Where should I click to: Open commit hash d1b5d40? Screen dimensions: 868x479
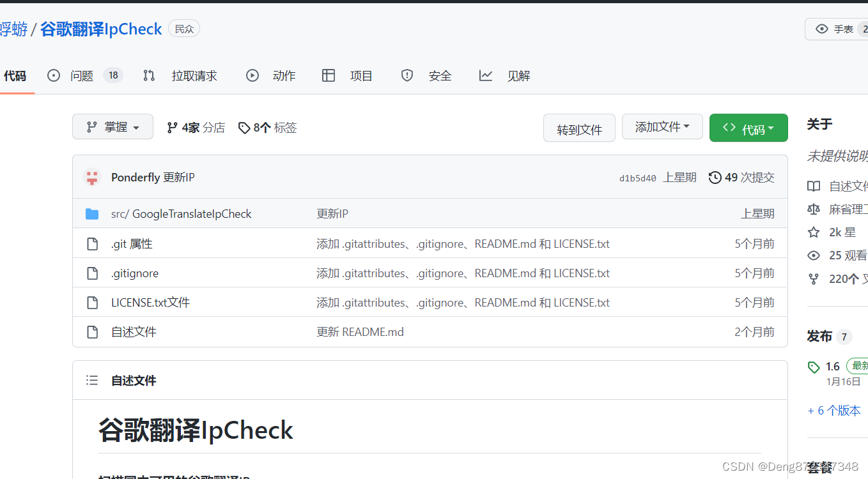pyautogui.click(x=638, y=178)
